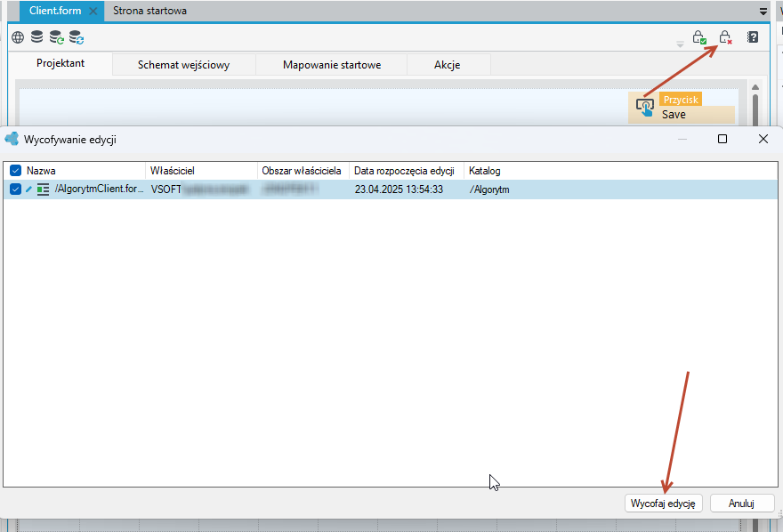Click the Anuluj button
The height and width of the screenshot is (532, 783).
[741, 503]
